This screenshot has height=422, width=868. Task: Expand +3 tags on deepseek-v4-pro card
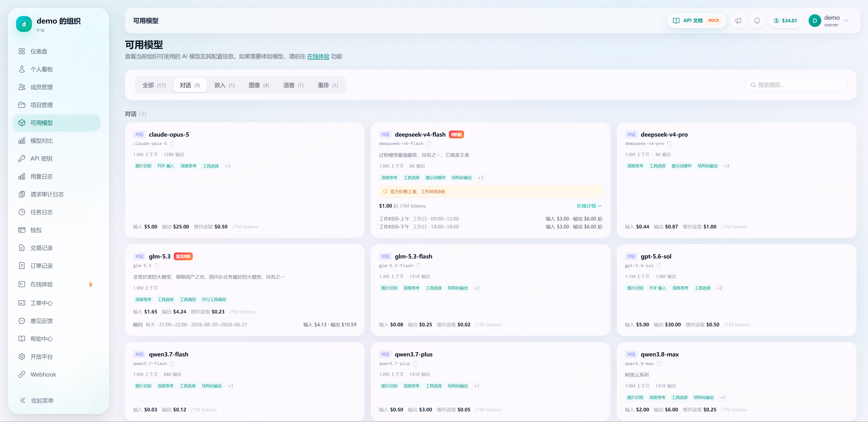coord(726,166)
